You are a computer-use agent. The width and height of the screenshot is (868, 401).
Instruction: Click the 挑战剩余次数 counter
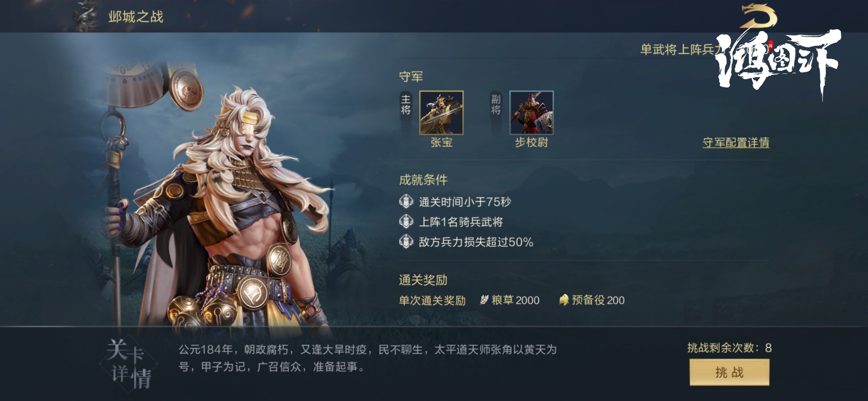[x=729, y=348]
